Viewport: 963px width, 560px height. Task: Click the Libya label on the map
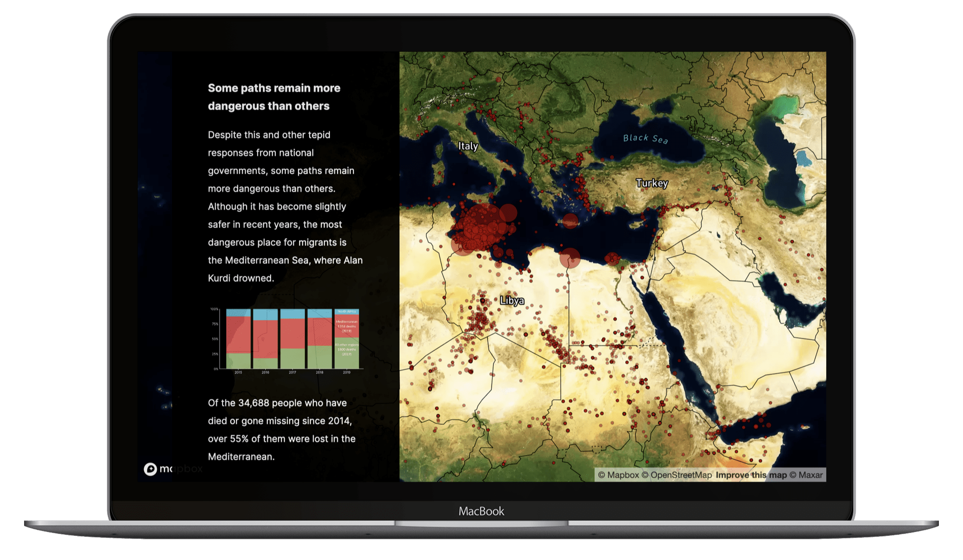click(x=512, y=301)
